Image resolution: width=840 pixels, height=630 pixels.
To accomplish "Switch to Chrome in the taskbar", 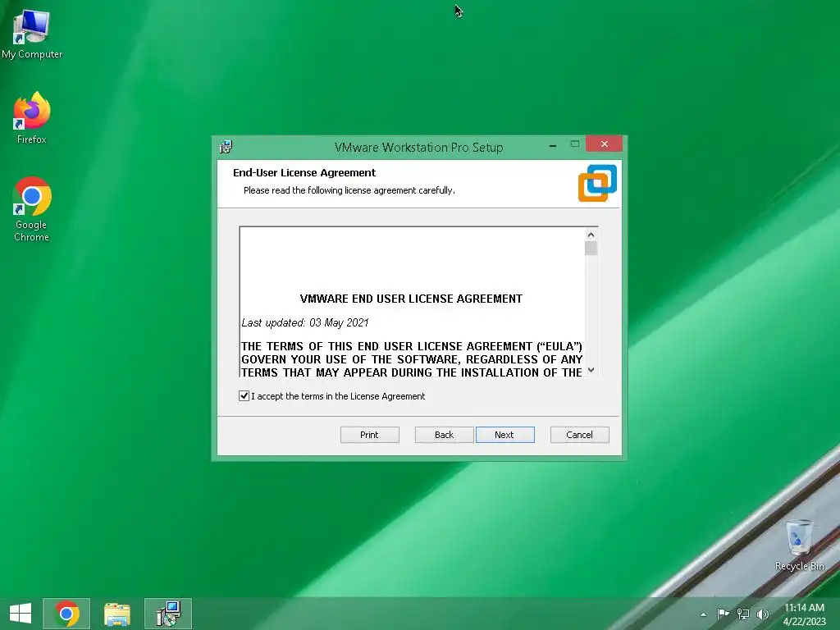I will click(x=66, y=614).
